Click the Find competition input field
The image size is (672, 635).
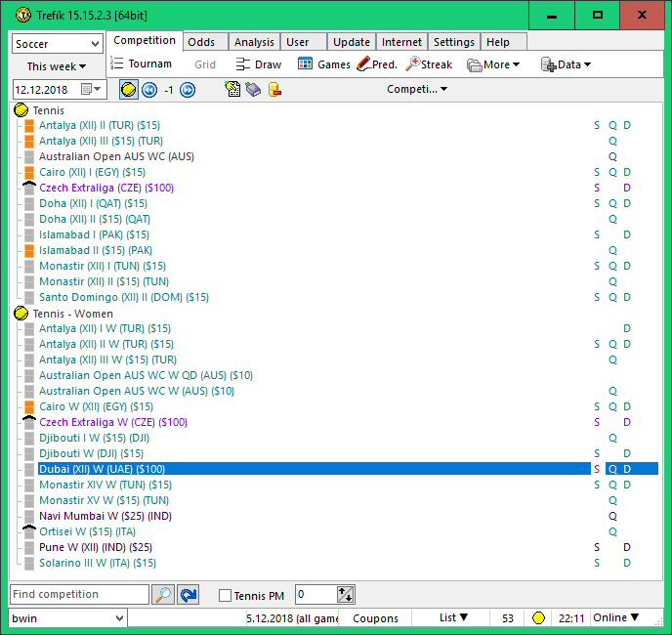[79, 595]
